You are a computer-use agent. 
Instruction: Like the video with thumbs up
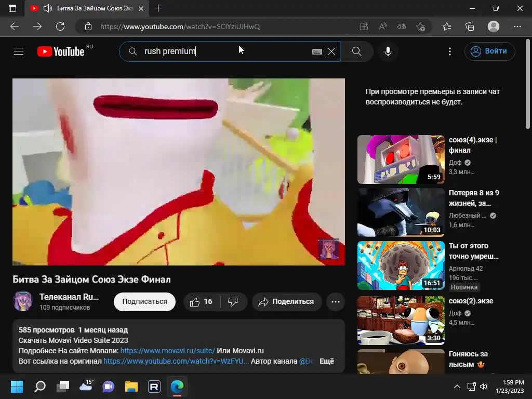tap(201, 302)
